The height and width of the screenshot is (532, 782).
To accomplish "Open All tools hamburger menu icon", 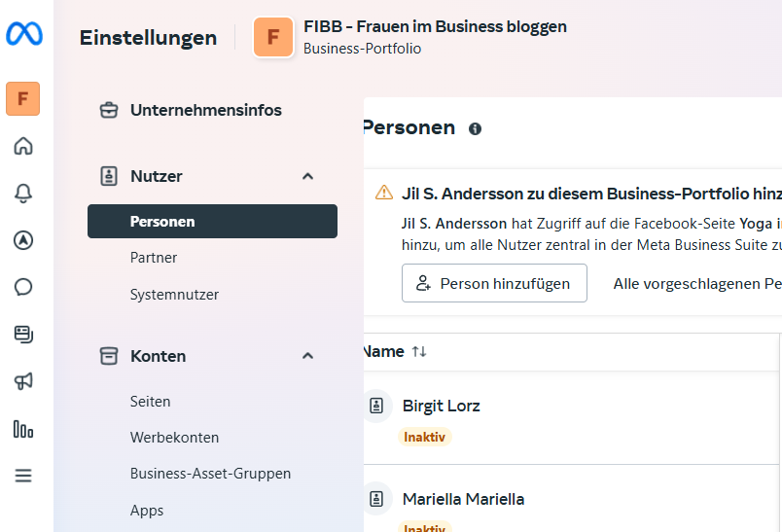I will [23, 476].
